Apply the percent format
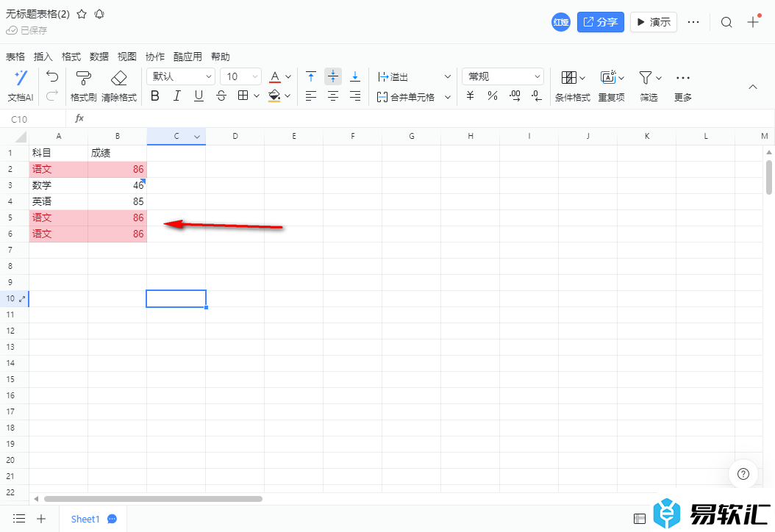Viewport: 775px width, 532px height. coord(493,96)
